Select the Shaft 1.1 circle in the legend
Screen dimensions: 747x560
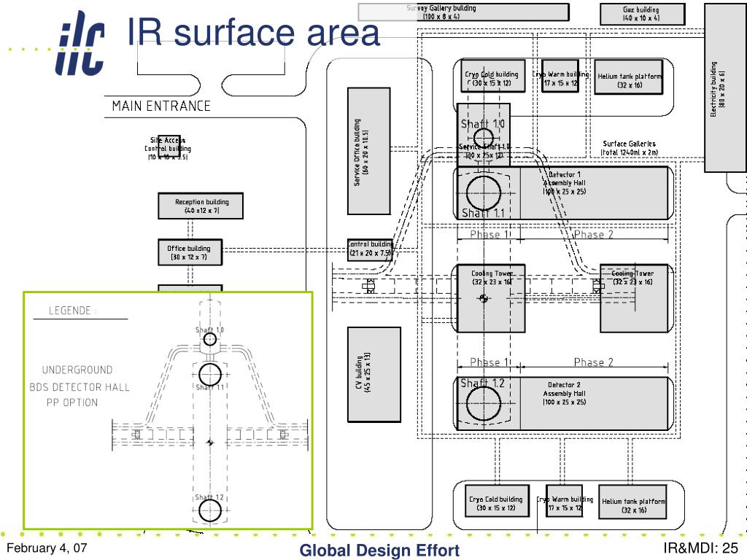pos(210,375)
